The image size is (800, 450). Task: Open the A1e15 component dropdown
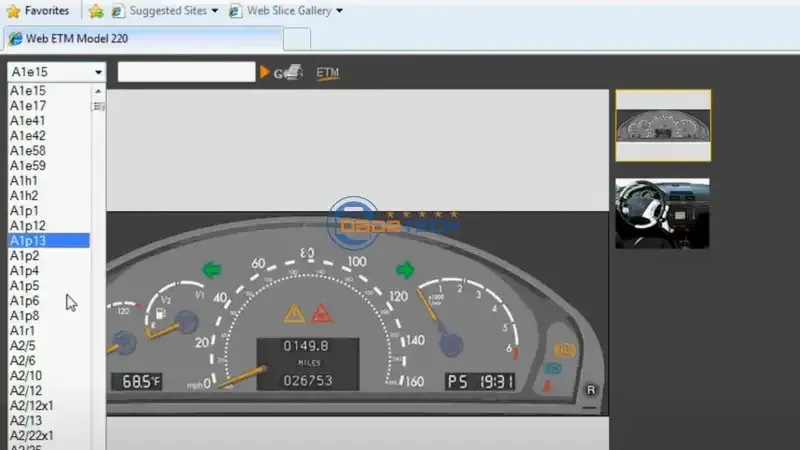(57, 72)
